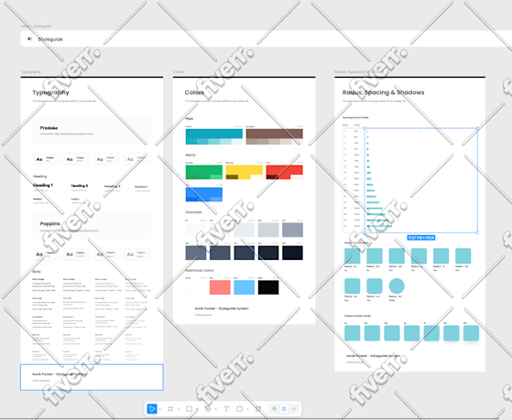Select the Move tool in the toolbar
This screenshot has width=512, height=420.
click(x=152, y=409)
